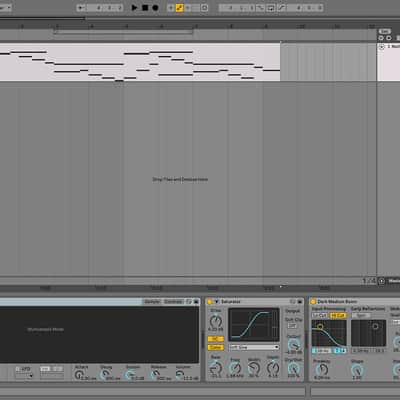Open the LFO waveform dropdown arrow

point(31,376)
